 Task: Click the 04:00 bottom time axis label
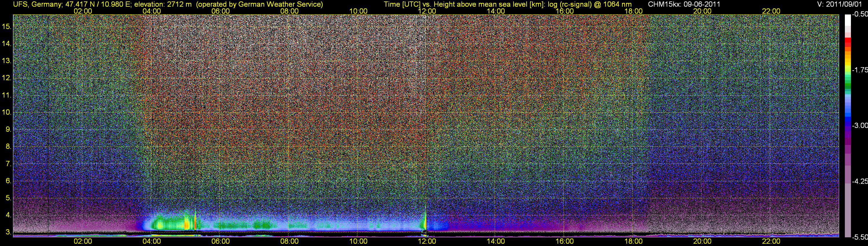tap(152, 241)
